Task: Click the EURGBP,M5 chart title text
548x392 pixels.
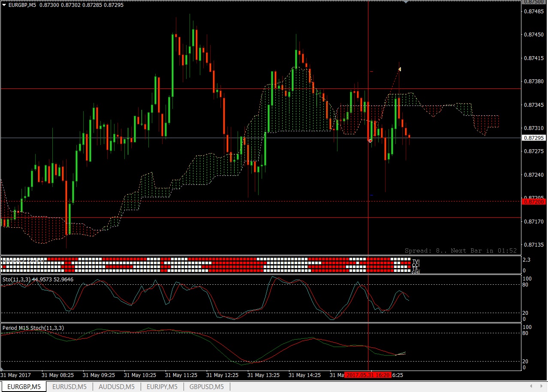Action: point(21,5)
